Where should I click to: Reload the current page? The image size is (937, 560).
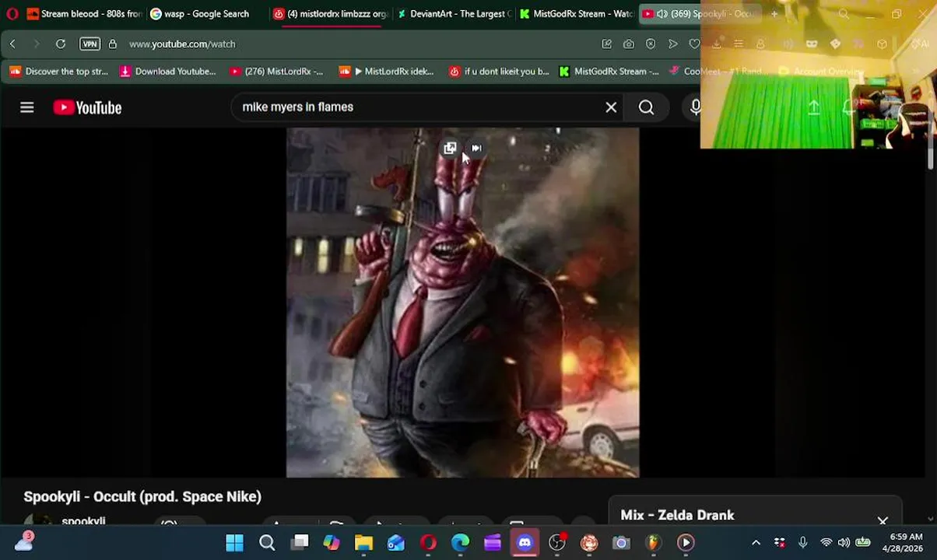tap(61, 44)
